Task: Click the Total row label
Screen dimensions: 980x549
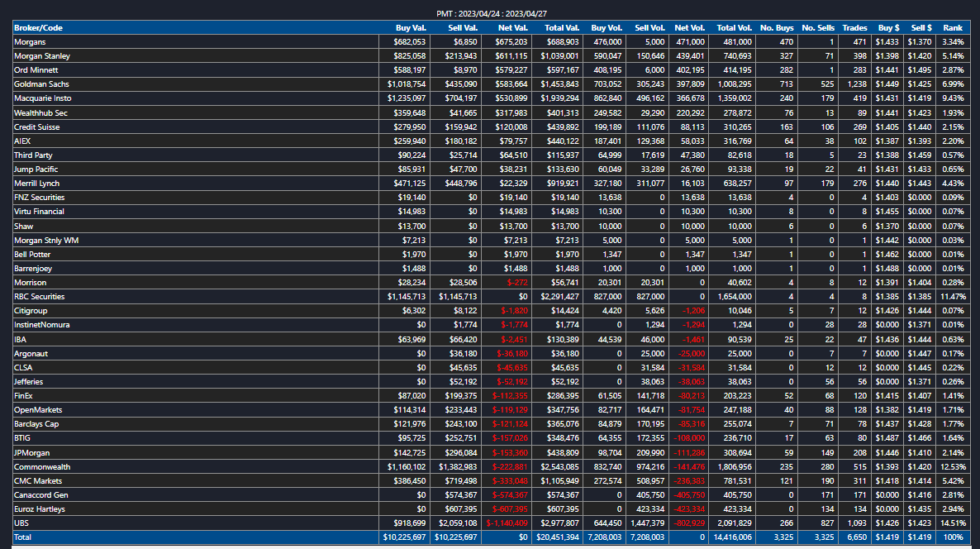Action: pos(22,537)
